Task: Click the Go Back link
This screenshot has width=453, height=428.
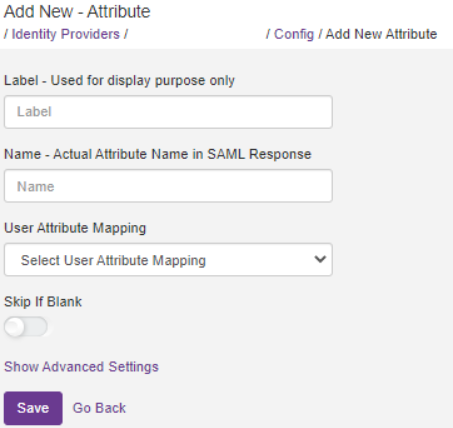Action: pyautogui.click(x=99, y=408)
